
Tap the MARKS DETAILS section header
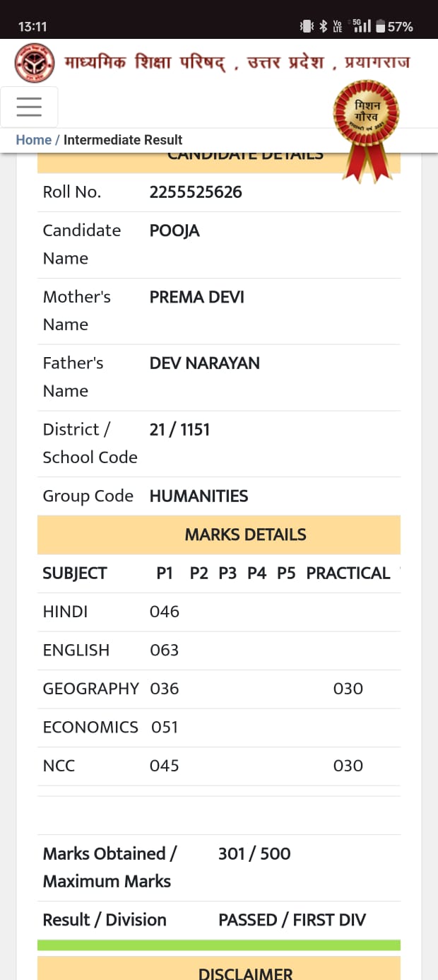[219, 535]
